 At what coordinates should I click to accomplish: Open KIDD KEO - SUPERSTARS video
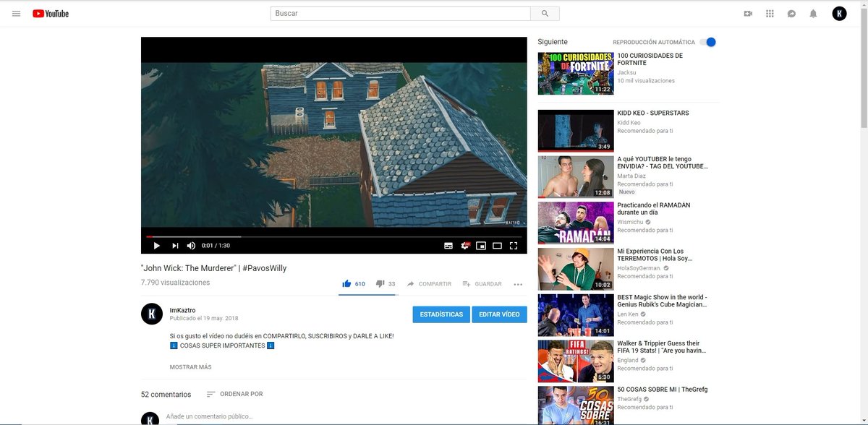point(653,113)
